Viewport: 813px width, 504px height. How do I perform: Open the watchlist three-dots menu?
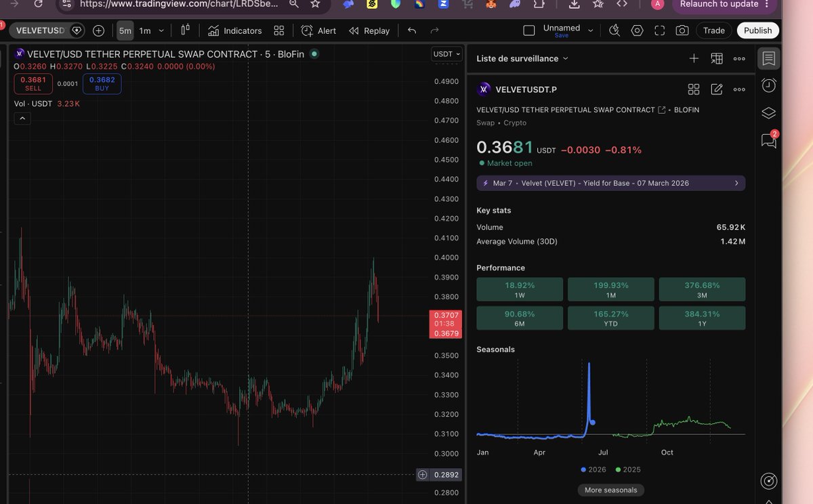click(x=739, y=58)
